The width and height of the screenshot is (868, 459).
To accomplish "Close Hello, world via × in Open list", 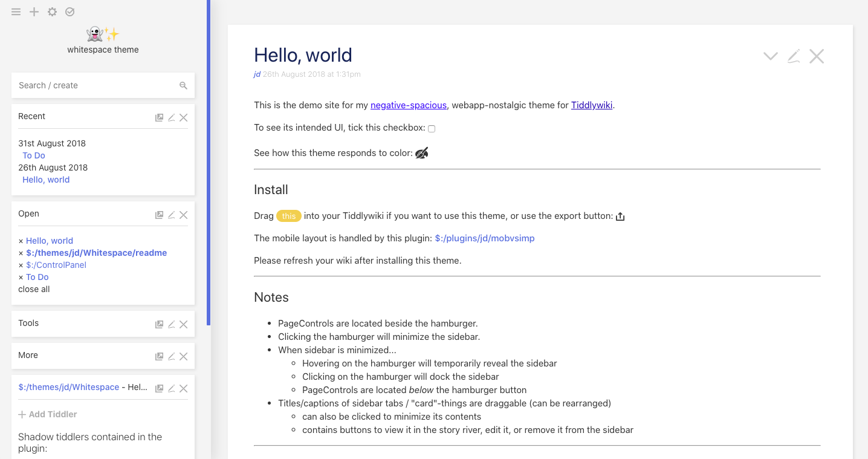I will (x=21, y=241).
